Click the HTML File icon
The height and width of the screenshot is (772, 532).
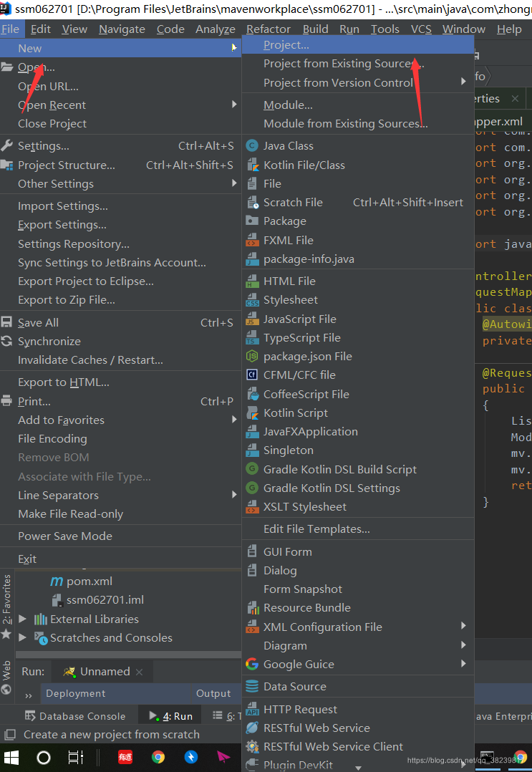coord(252,281)
